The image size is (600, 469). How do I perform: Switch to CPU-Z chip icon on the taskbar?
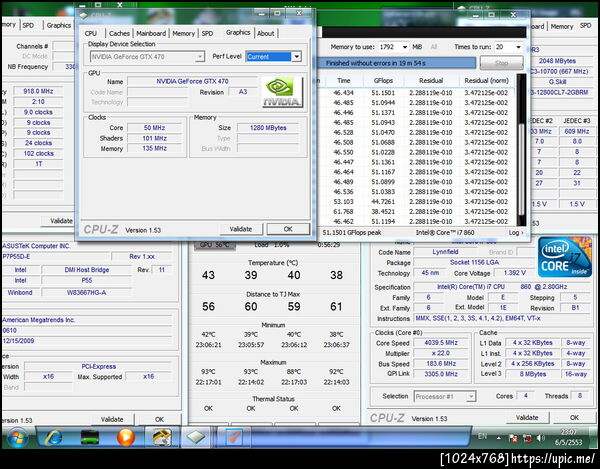point(196,437)
